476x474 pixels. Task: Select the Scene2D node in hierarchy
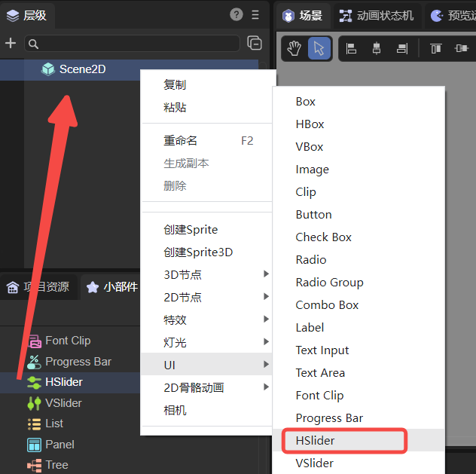pos(82,69)
